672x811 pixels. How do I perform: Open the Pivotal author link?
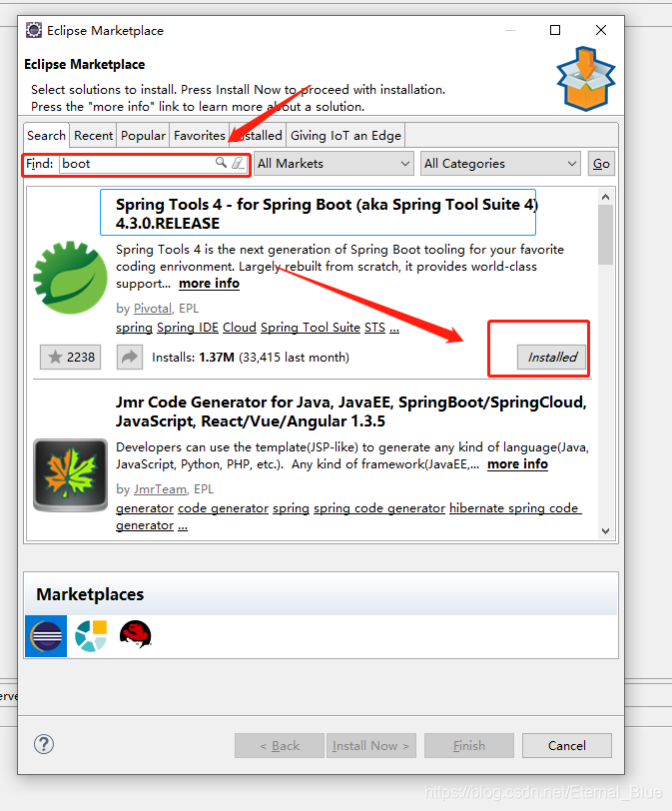click(153, 309)
